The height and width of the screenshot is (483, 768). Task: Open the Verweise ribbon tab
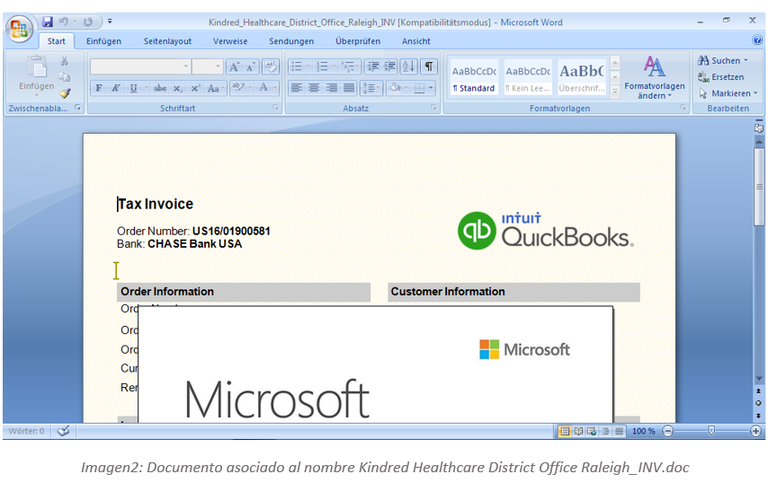[x=230, y=41]
